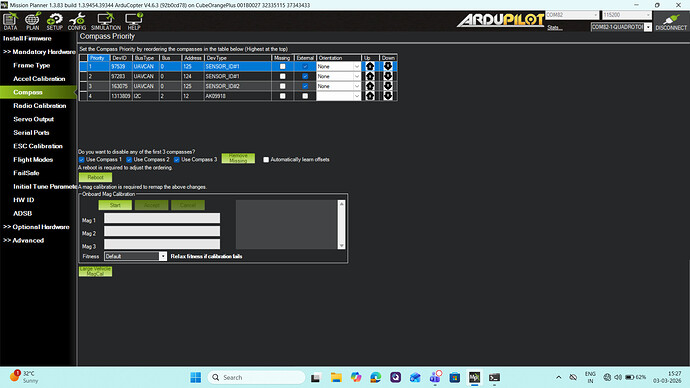Screen dimensions: 690x388
Task: Move AK09918 compass down
Action: (388, 95)
